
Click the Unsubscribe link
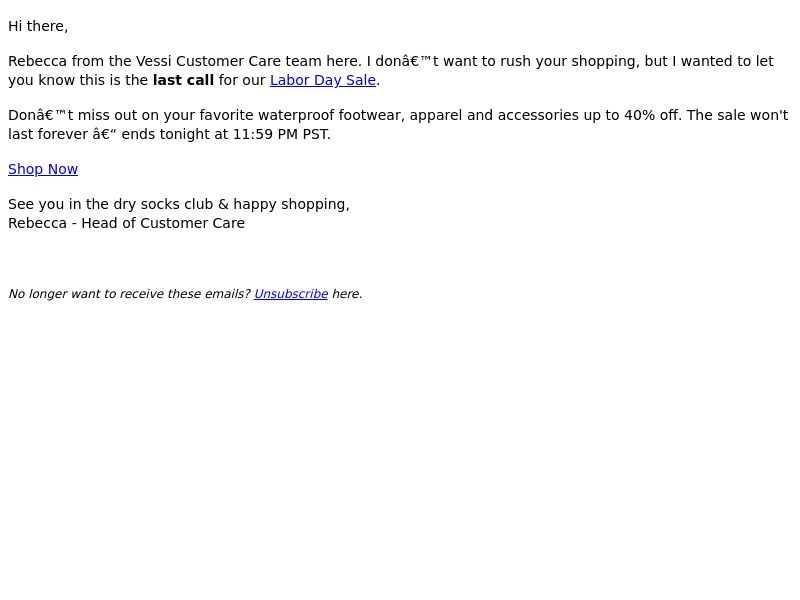click(291, 294)
